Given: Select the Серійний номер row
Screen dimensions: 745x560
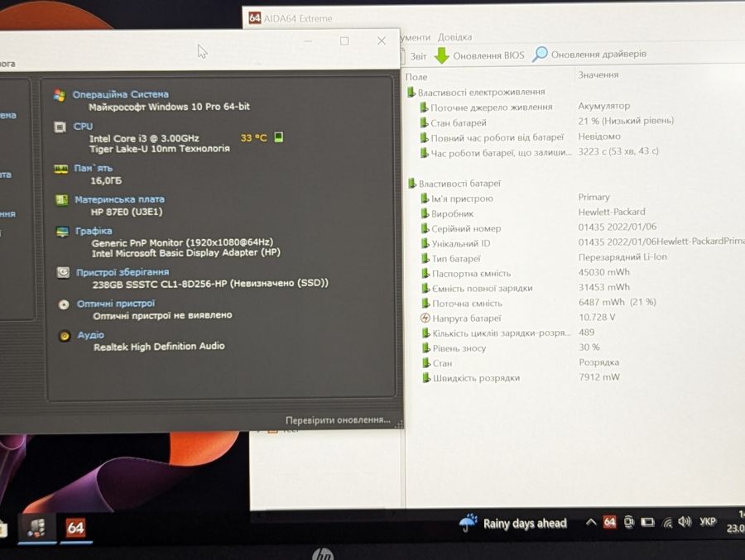Looking at the screenshot, I should coord(539,228).
